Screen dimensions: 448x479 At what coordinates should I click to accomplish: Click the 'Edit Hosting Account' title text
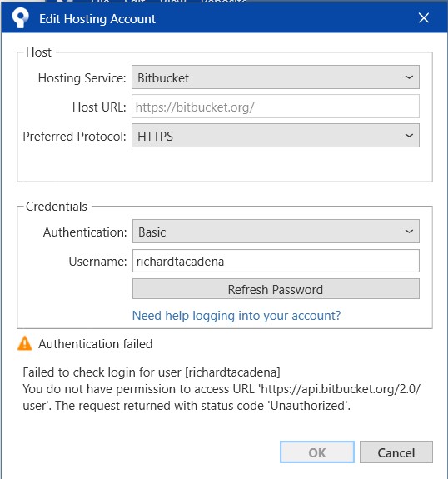(97, 19)
